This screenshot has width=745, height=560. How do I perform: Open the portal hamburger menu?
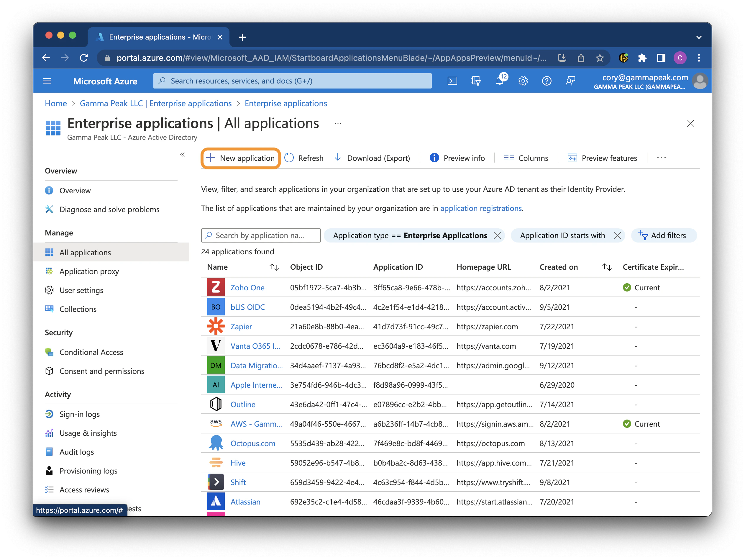pyautogui.click(x=47, y=81)
